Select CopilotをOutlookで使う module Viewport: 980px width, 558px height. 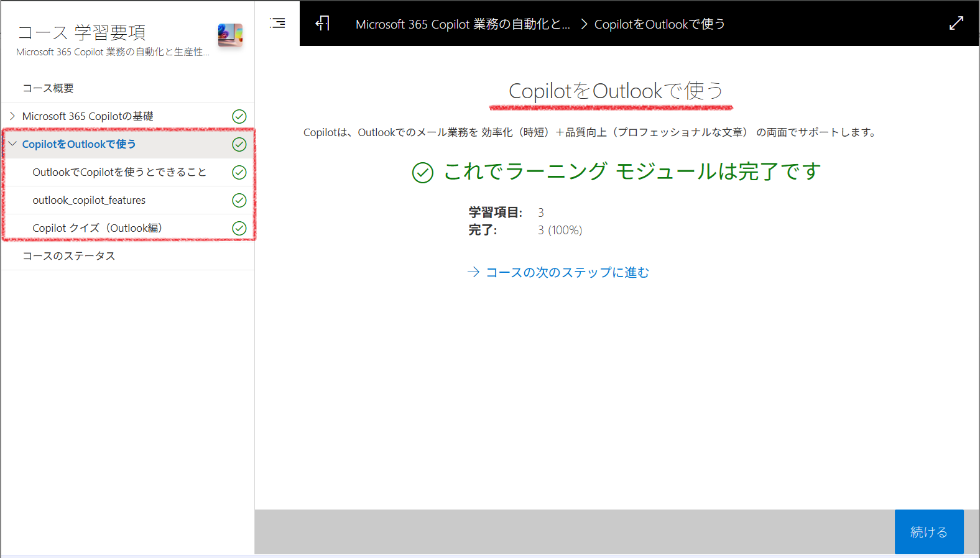point(79,144)
